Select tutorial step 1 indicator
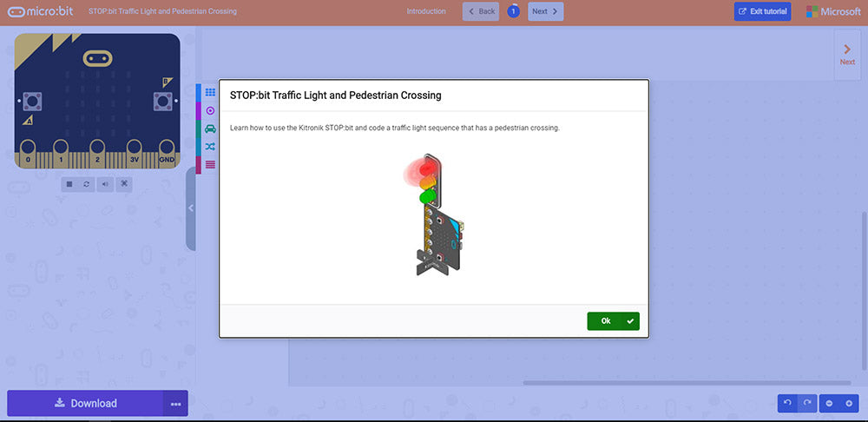 tap(513, 11)
